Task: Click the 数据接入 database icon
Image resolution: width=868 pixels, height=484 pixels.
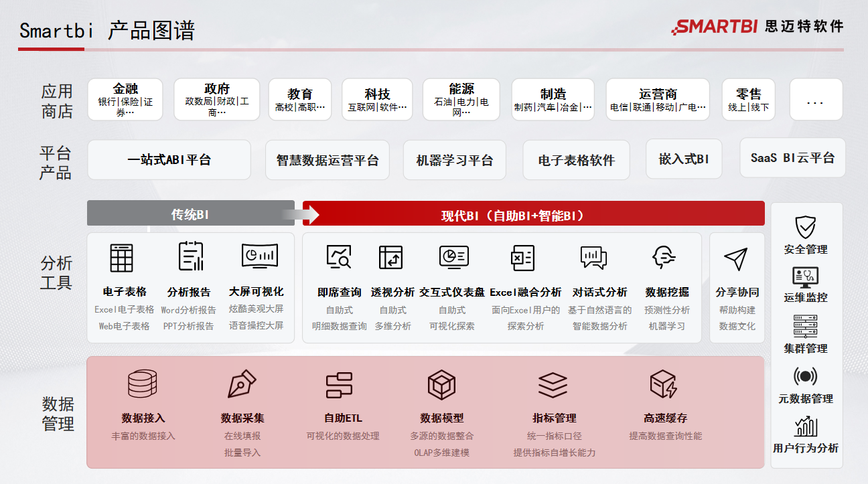Action: [142, 384]
